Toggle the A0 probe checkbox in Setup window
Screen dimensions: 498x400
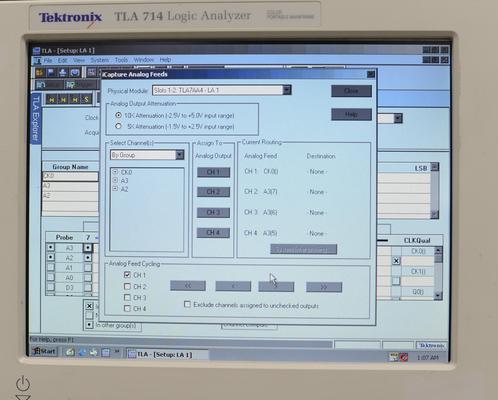point(51,277)
